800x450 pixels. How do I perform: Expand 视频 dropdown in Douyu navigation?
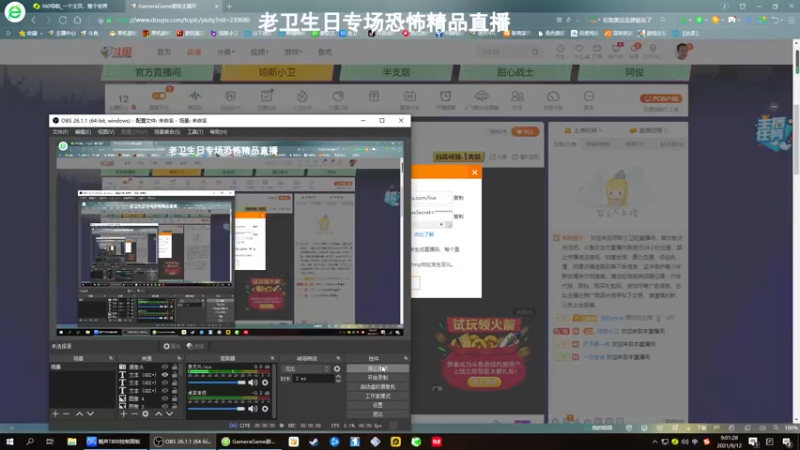(x=259, y=52)
